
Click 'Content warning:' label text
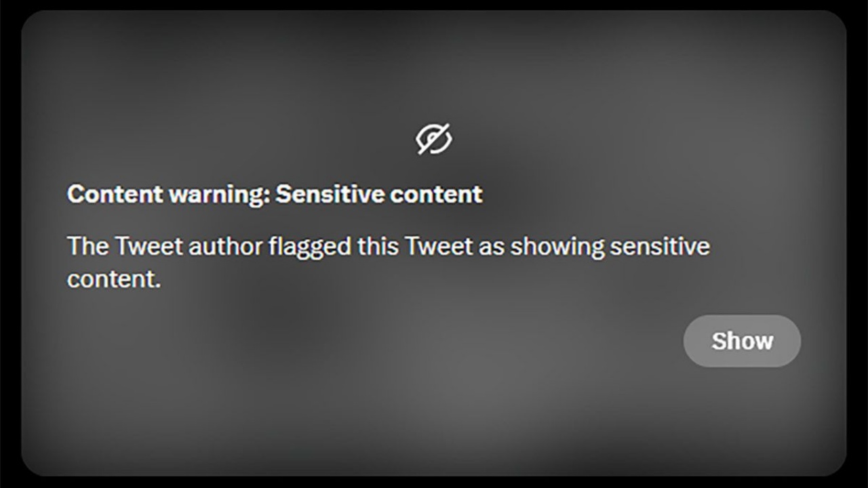pyautogui.click(x=168, y=195)
